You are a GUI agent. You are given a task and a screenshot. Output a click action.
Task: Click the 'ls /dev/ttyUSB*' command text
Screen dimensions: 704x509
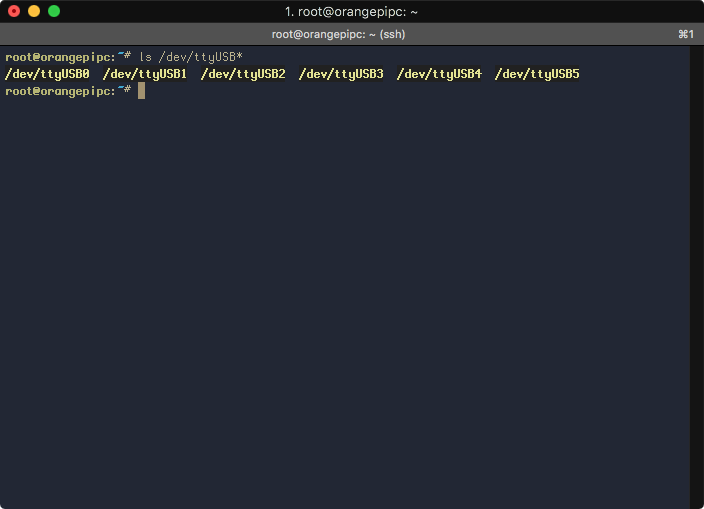191,57
